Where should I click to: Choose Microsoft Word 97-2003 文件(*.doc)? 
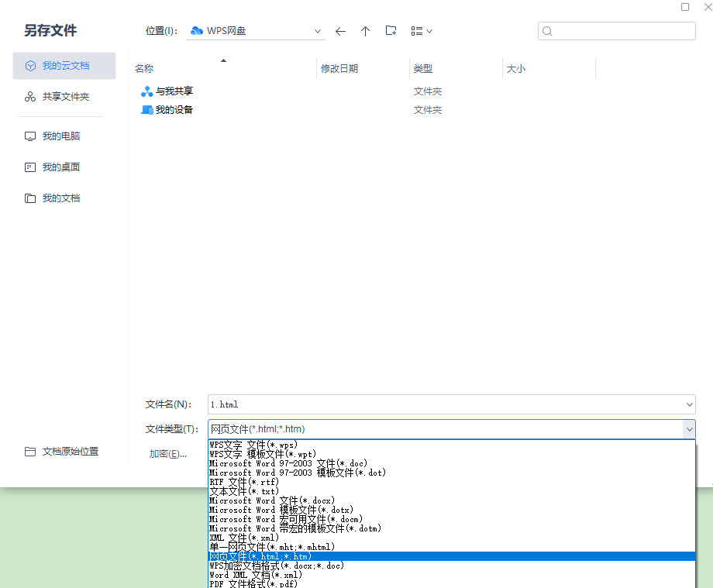click(452, 463)
